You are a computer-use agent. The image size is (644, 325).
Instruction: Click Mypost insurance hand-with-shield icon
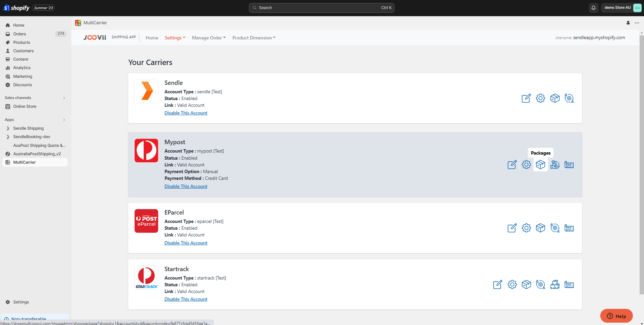point(555,165)
